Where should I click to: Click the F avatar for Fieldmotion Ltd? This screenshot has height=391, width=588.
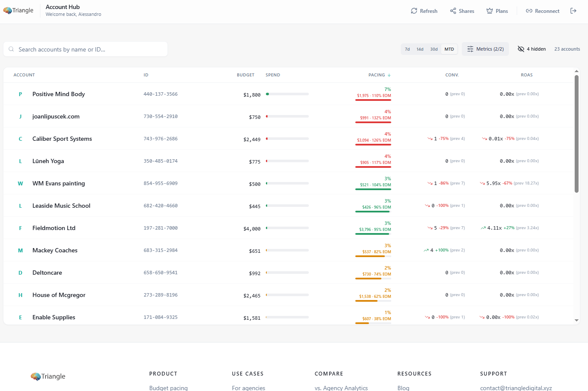(x=20, y=228)
